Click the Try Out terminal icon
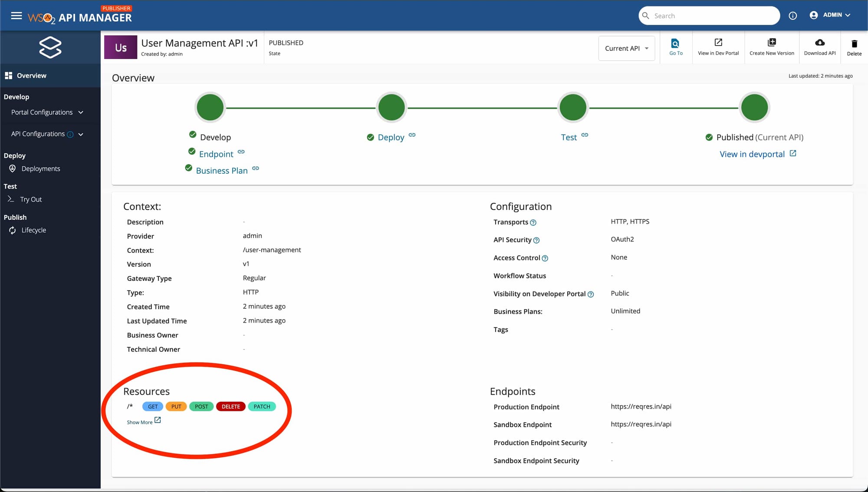This screenshot has height=492, width=868. [x=11, y=199]
